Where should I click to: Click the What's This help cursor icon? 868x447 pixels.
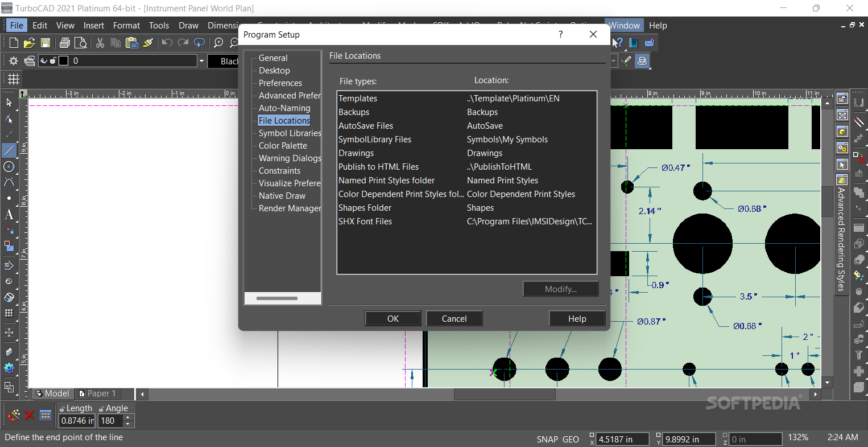[617, 43]
